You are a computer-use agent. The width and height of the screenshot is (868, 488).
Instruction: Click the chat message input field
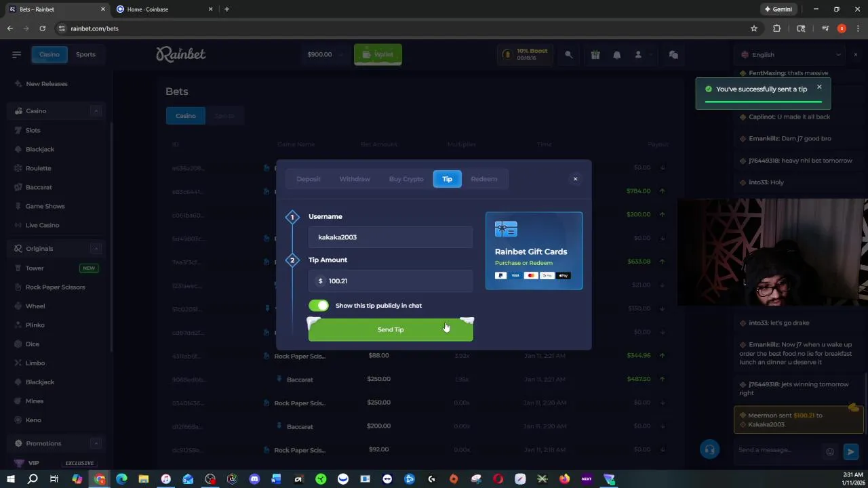tap(778, 450)
